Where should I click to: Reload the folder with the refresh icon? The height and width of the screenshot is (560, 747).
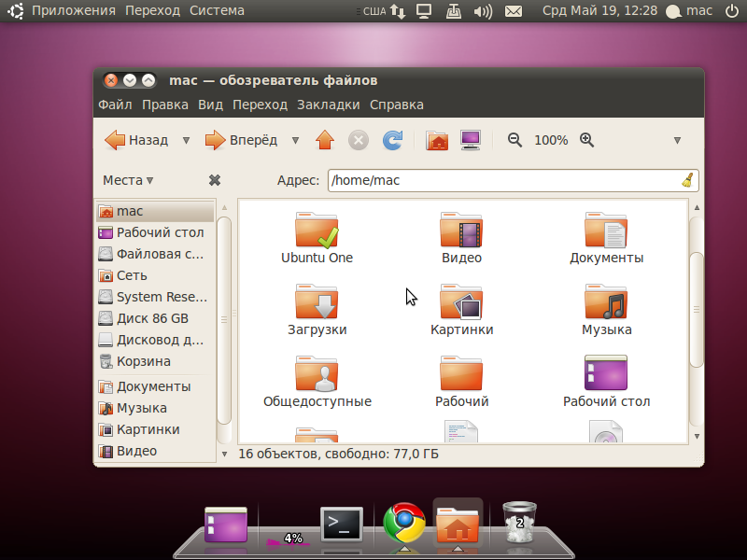click(x=392, y=140)
